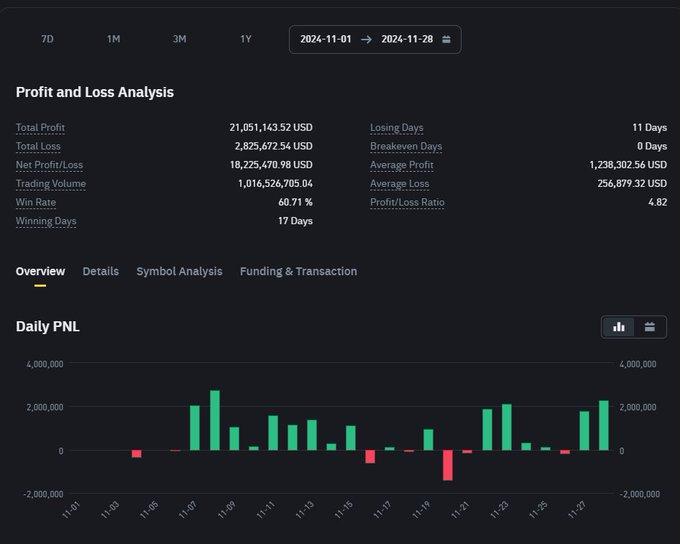
Task: Click the Net Profit/Loss label
Action: coord(49,165)
